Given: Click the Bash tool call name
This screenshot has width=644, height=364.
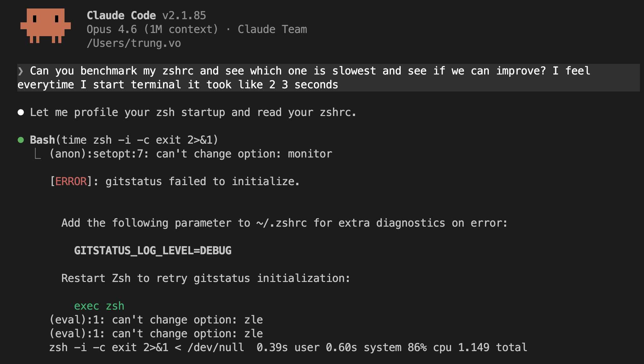Looking at the screenshot, I should pyautogui.click(x=42, y=140).
